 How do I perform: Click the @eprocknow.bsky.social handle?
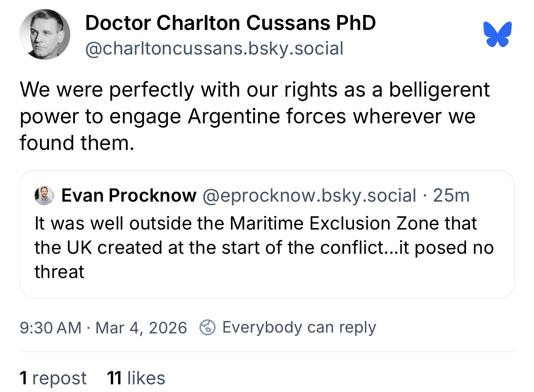pyautogui.click(x=309, y=196)
